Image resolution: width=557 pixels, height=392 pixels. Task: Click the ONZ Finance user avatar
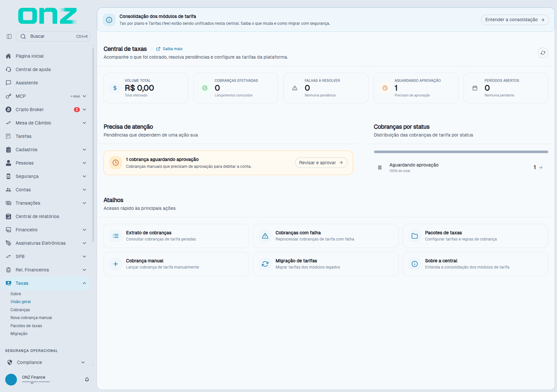[11, 380]
